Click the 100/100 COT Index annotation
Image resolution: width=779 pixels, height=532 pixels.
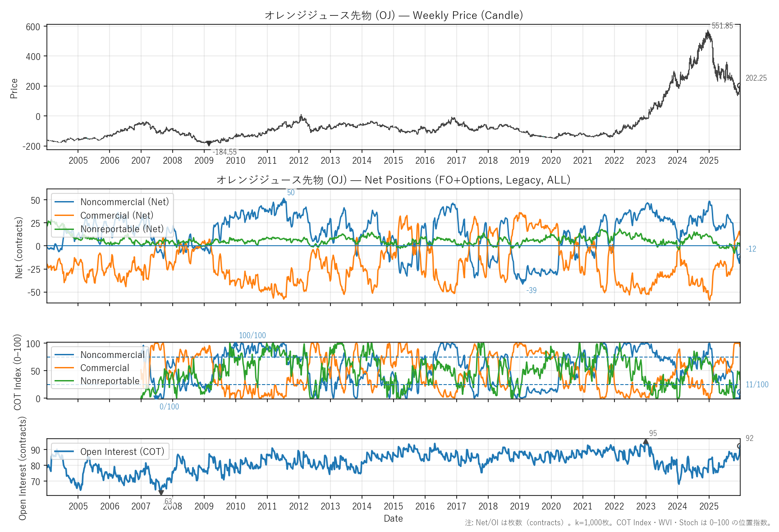(x=252, y=335)
